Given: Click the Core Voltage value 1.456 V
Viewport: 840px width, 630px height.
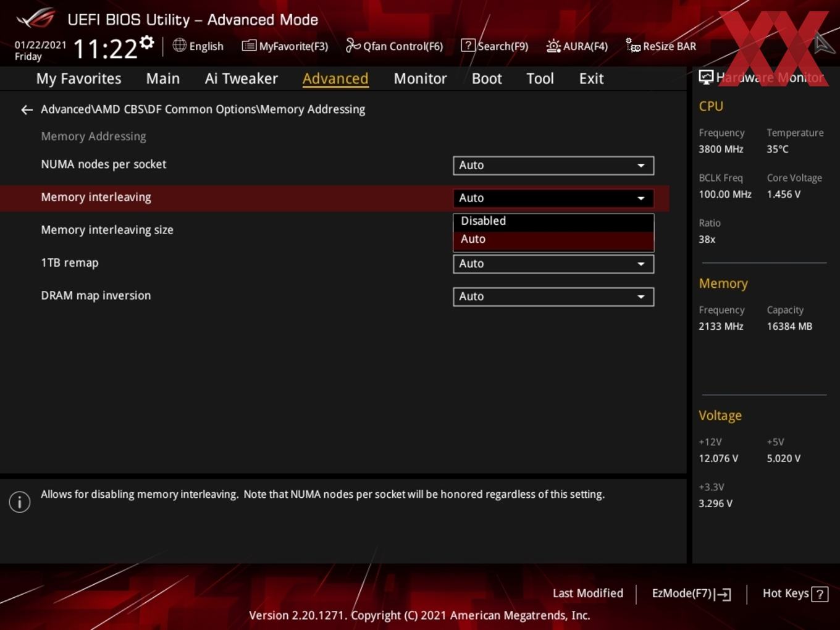Looking at the screenshot, I should click(x=784, y=194).
